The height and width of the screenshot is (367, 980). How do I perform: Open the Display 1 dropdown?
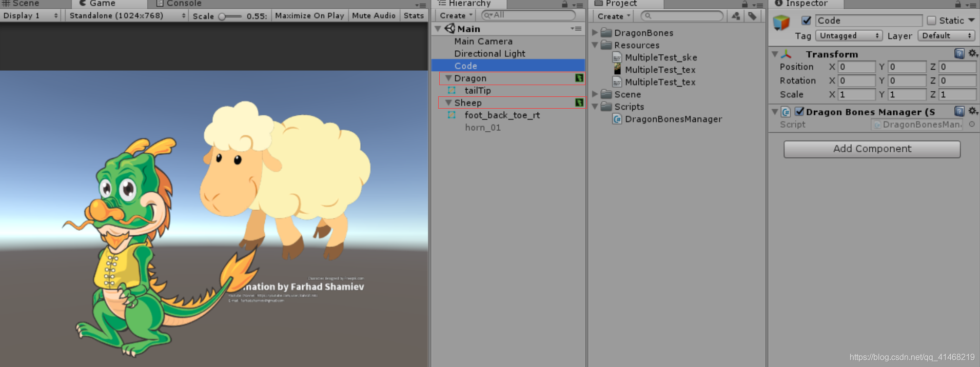tap(31, 16)
